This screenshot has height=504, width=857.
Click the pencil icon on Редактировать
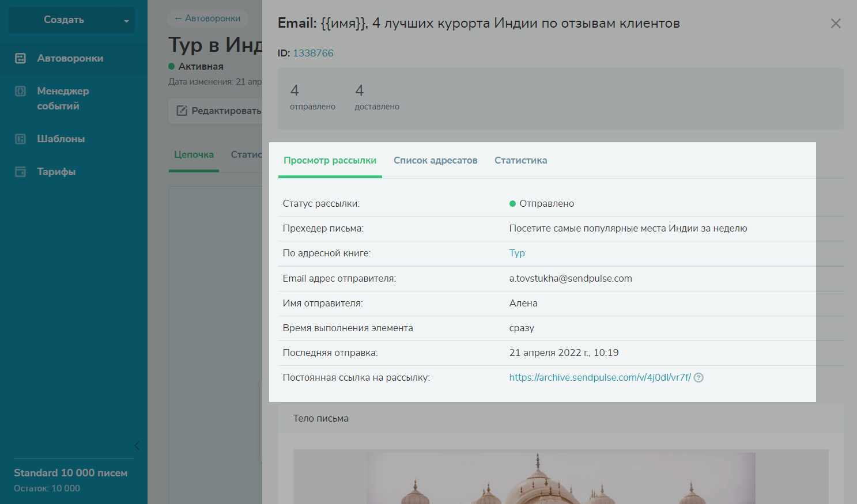pyautogui.click(x=182, y=111)
